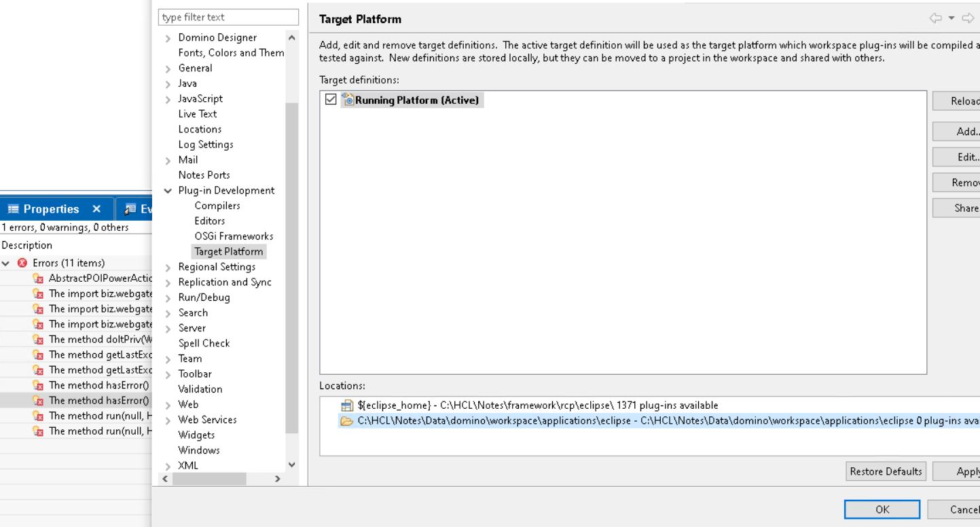This screenshot has width=980, height=527.
Task: Select the AbstractPOIPowerAction error icon
Action: 39,278
